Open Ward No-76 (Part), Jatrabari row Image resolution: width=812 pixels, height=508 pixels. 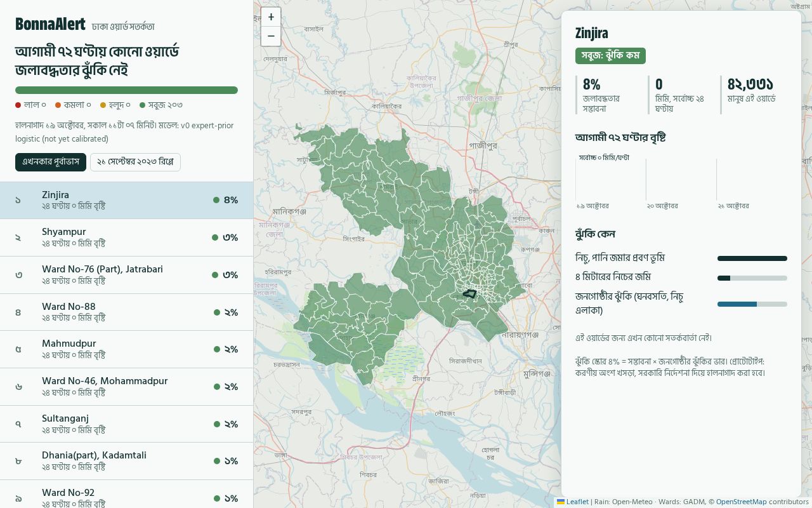(127, 275)
